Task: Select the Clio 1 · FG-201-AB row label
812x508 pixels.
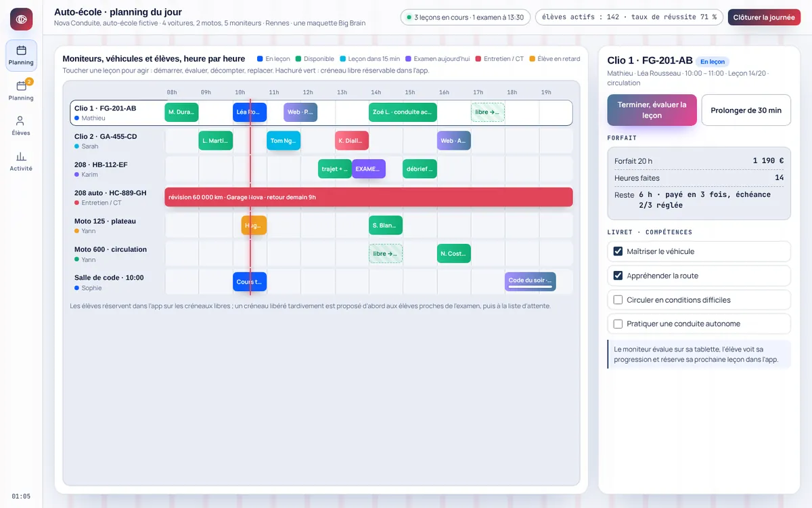Action: [105, 108]
